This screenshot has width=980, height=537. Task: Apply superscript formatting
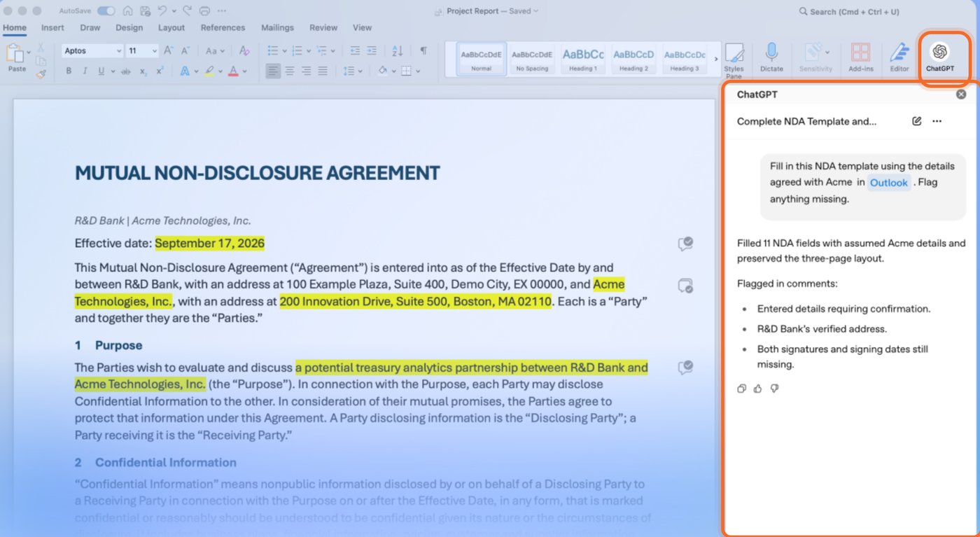[x=160, y=71]
